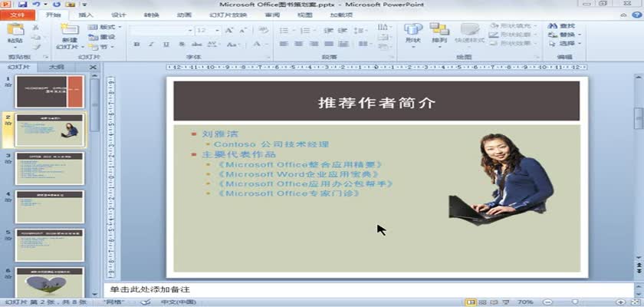Click the language 中文(中国) indicator
Screen dimensions: 644x307
tap(177, 302)
